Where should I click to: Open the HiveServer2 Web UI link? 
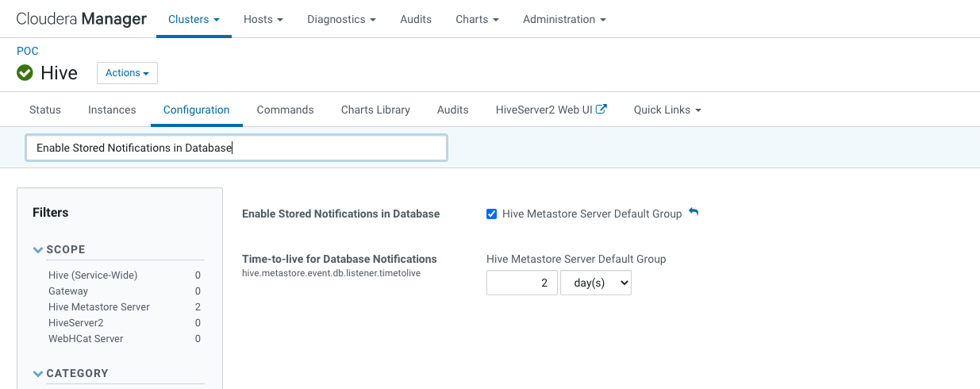click(x=551, y=110)
